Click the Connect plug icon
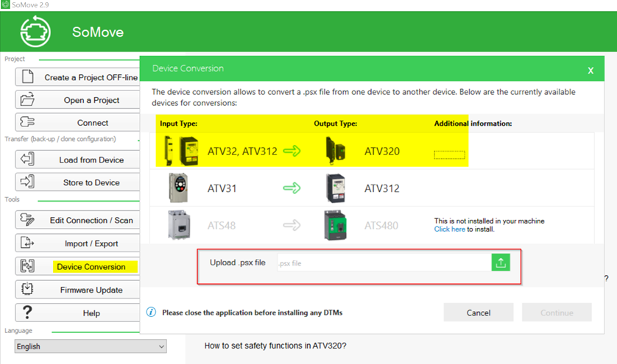The image size is (617, 364). pyautogui.click(x=27, y=122)
